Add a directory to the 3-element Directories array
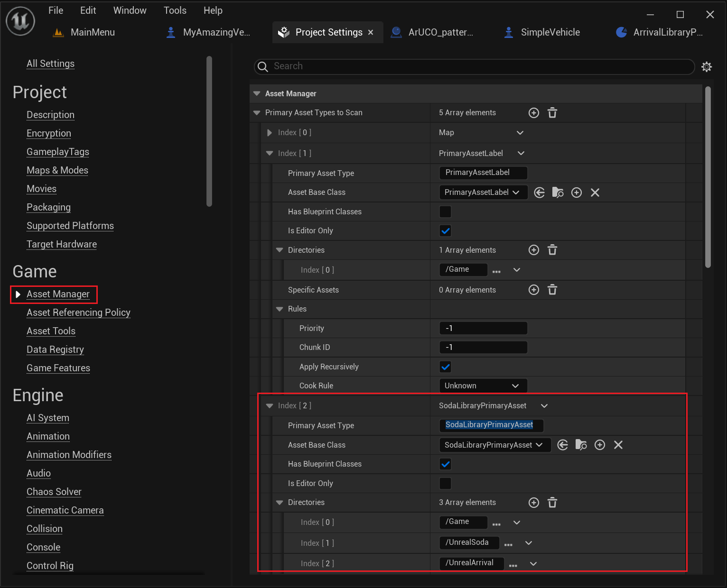 tap(534, 503)
